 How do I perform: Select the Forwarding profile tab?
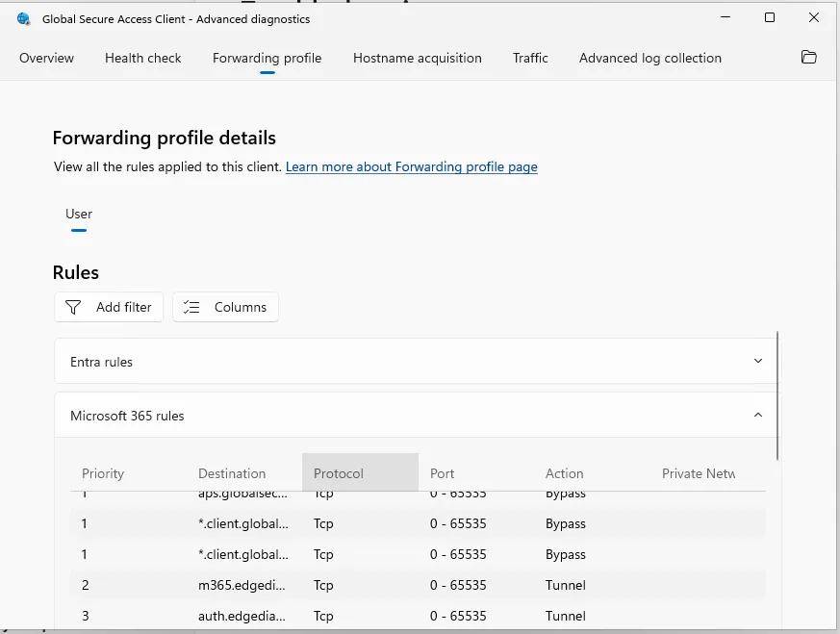tap(267, 58)
